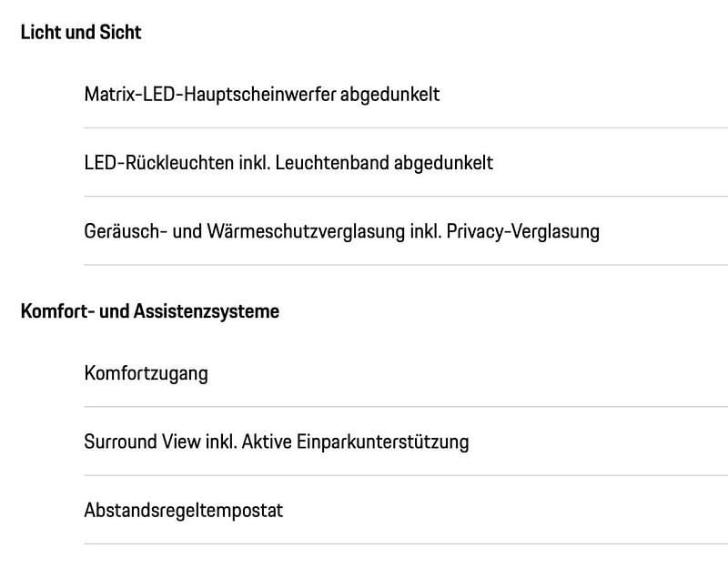
Task: Click the "Surround View" text
Action: click(x=135, y=442)
